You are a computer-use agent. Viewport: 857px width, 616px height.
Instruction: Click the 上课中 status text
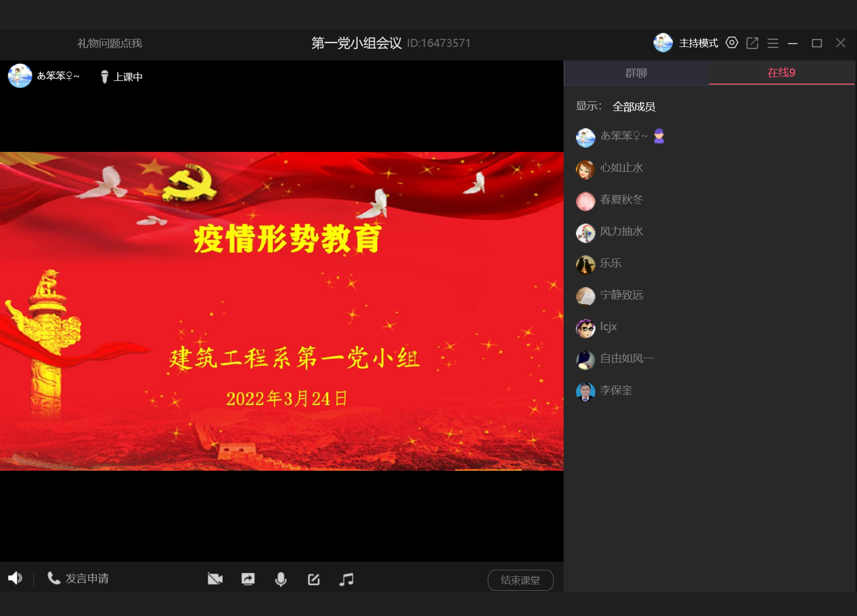(128, 77)
